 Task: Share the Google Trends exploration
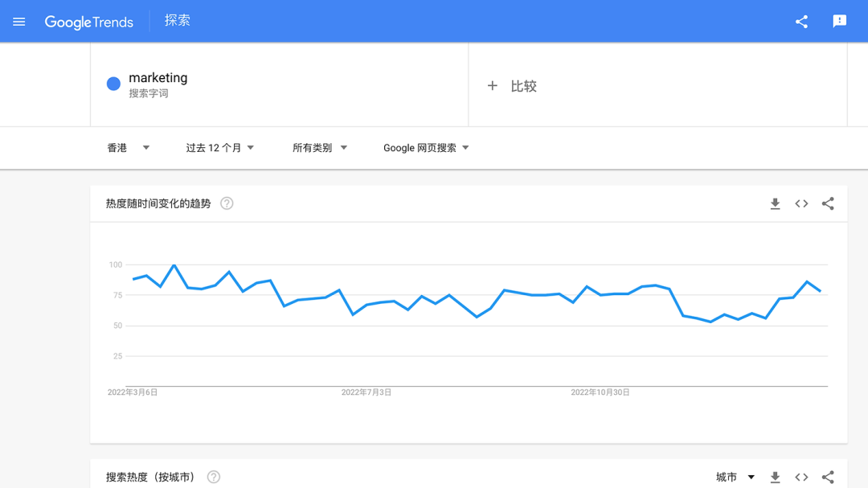click(800, 22)
